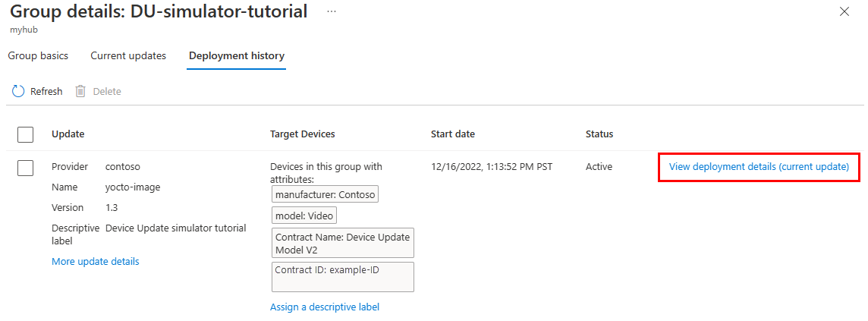Check the yocto-image deployment row checkbox
The width and height of the screenshot is (868, 321).
(x=26, y=168)
